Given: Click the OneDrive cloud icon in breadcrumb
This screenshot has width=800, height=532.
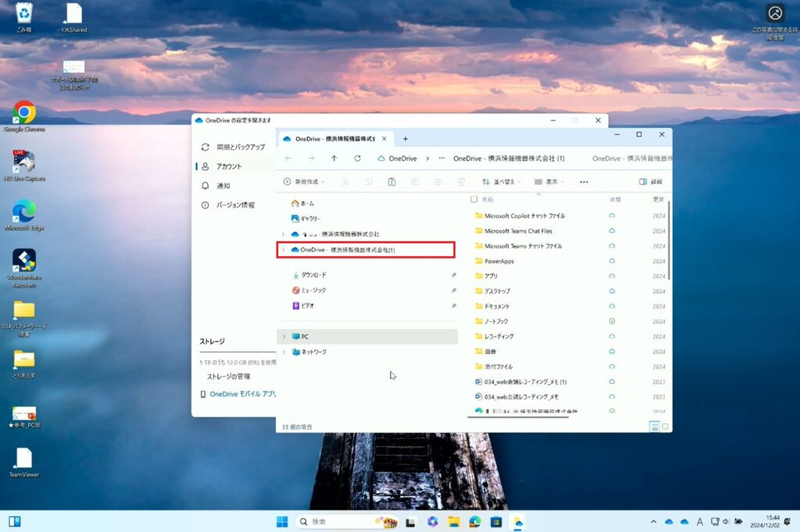Looking at the screenshot, I should pos(381,159).
